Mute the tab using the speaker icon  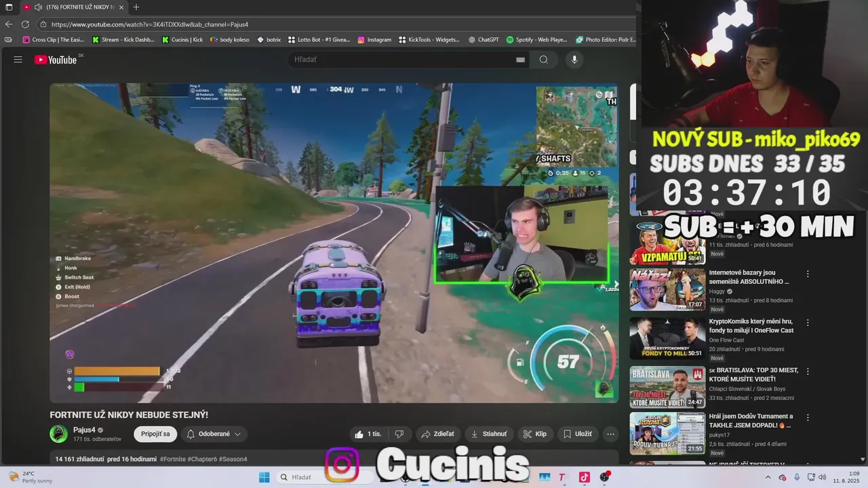pos(39,7)
